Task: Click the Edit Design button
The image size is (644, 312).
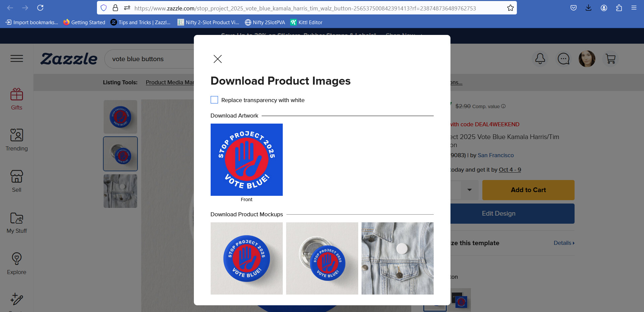Action: pyautogui.click(x=512, y=214)
